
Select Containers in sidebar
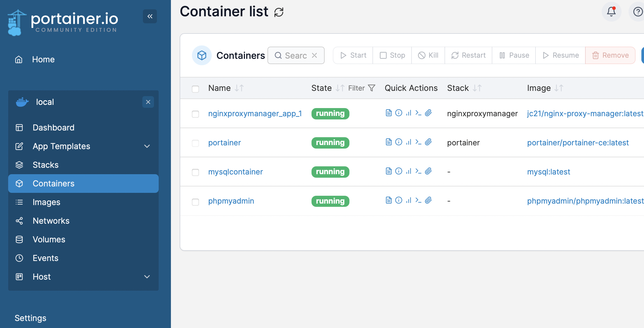tap(83, 184)
